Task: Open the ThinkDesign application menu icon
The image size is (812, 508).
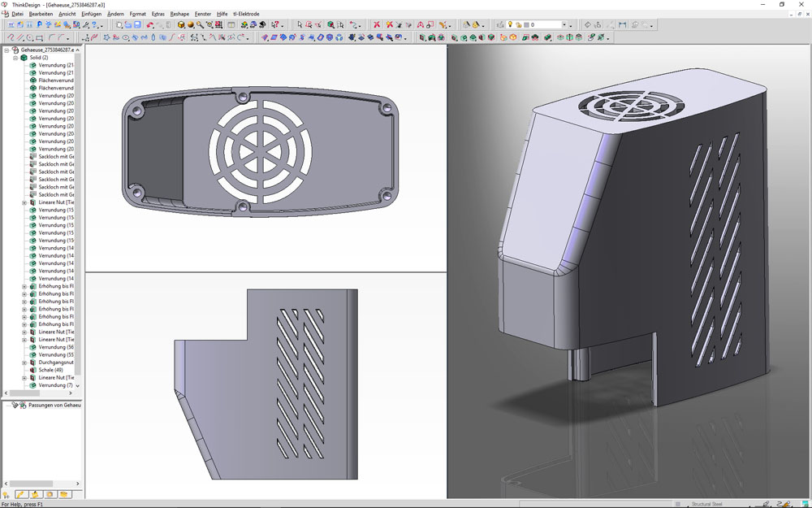Action: point(5,3)
